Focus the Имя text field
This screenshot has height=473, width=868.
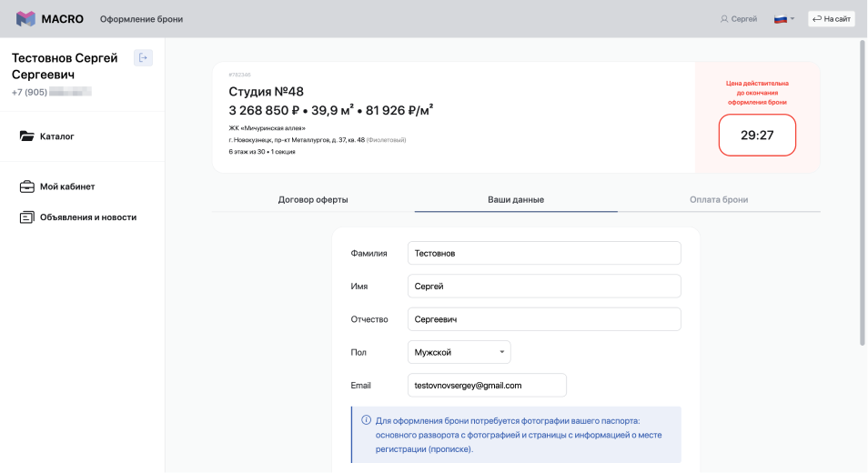544,286
